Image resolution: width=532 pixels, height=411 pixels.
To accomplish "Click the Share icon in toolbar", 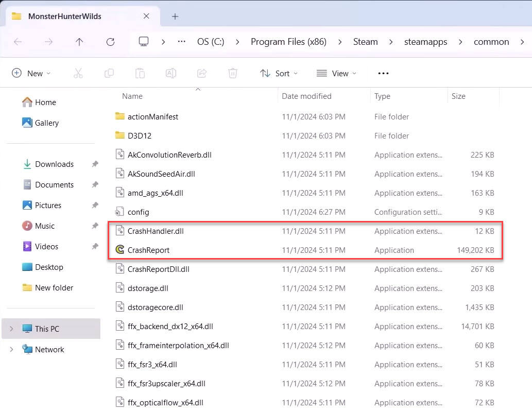I will click(202, 73).
